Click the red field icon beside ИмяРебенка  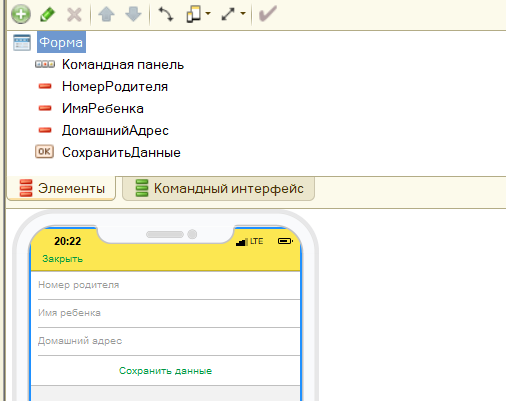click(45, 108)
